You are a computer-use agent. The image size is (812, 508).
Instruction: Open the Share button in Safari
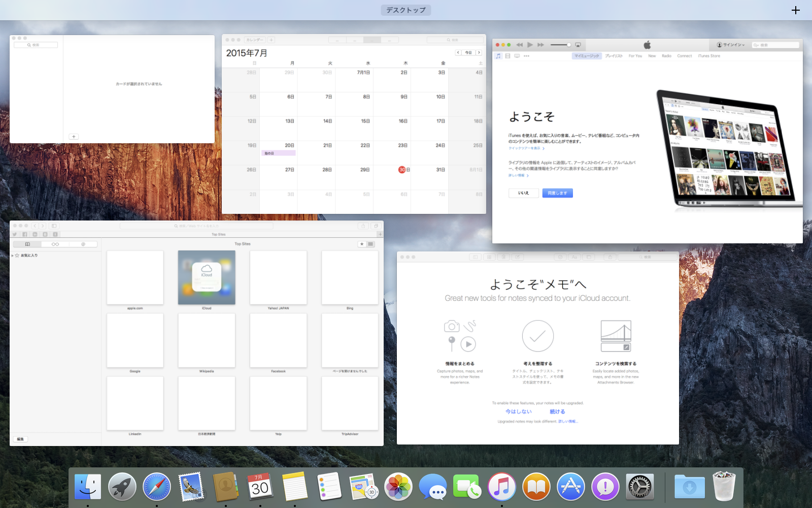[363, 226]
